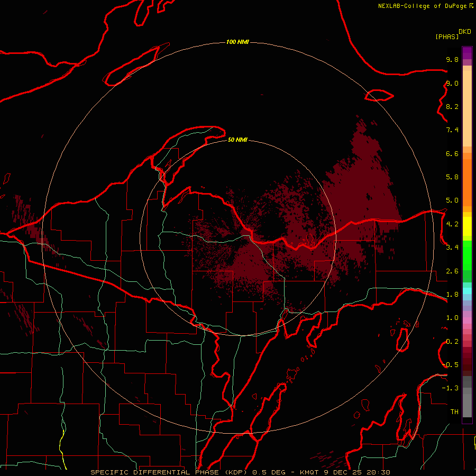Click the TH label on the scale
The width and height of the screenshot is (476, 476).
coord(454,412)
